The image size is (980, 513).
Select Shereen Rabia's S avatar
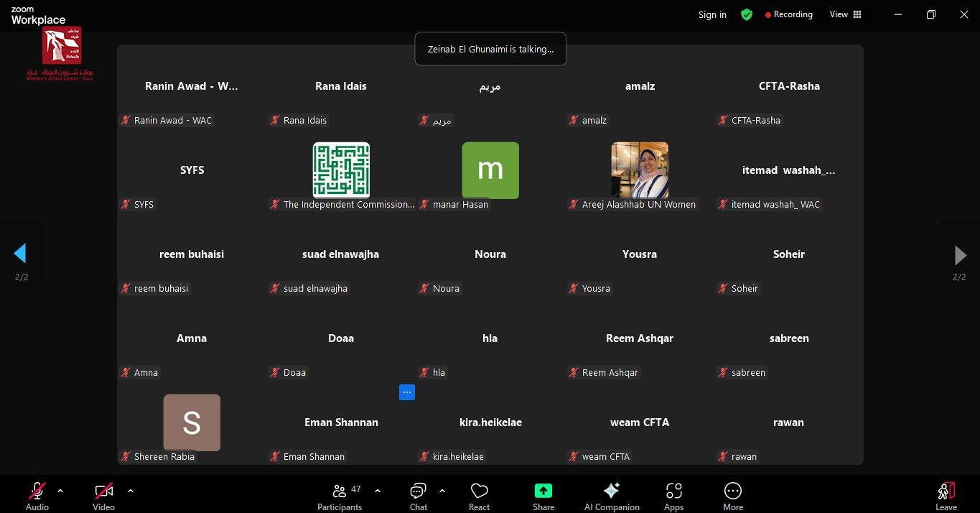click(192, 422)
